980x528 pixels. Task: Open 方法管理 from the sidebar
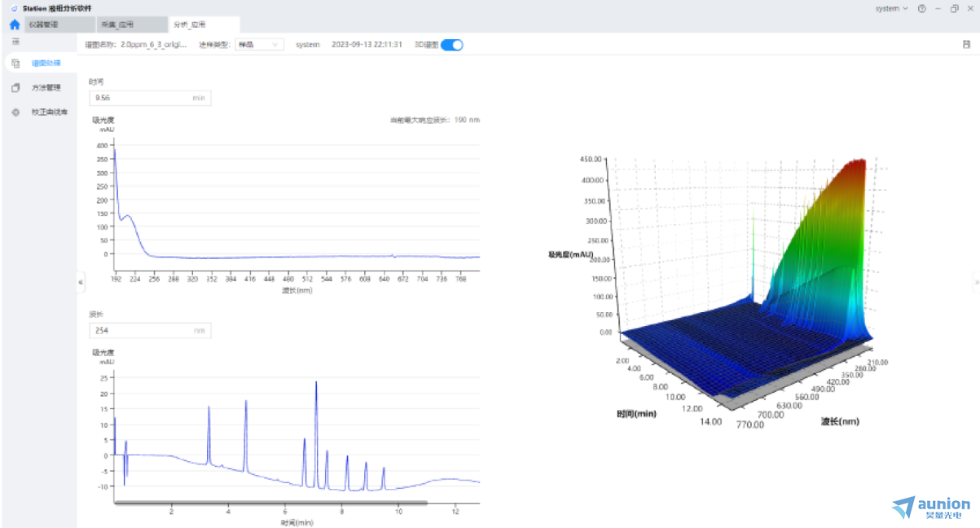[x=46, y=88]
